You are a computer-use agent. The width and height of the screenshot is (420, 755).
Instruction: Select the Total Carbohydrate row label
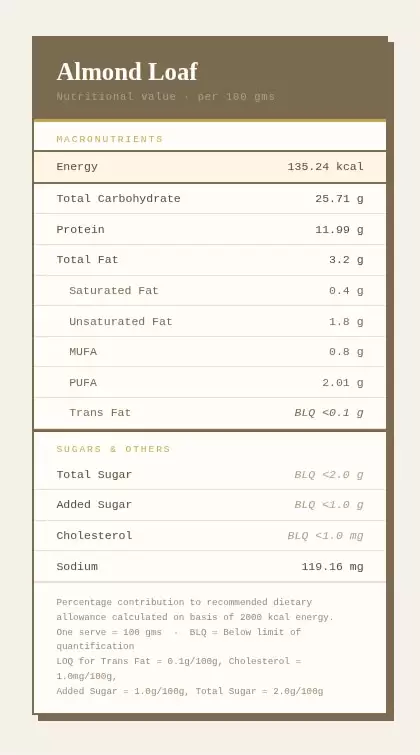[x=118, y=198]
